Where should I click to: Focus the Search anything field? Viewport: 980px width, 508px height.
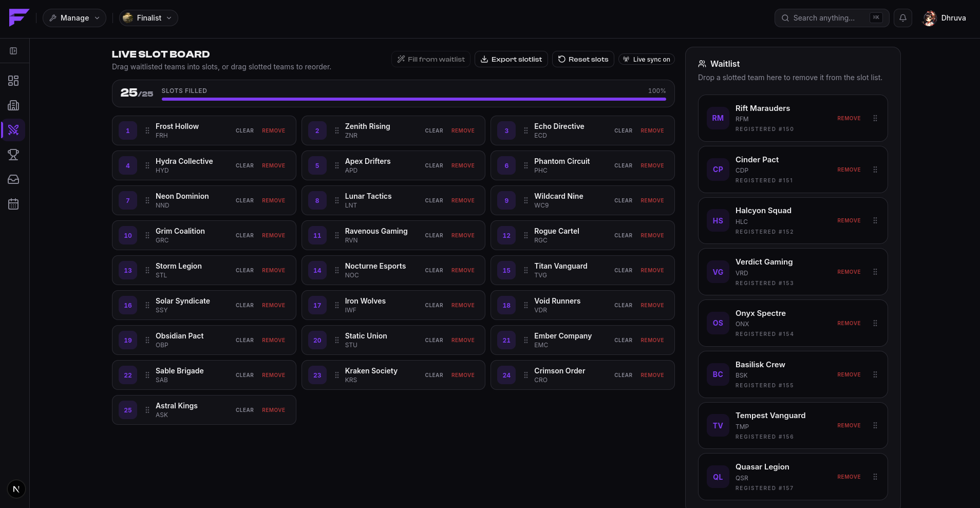pos(832,18)
